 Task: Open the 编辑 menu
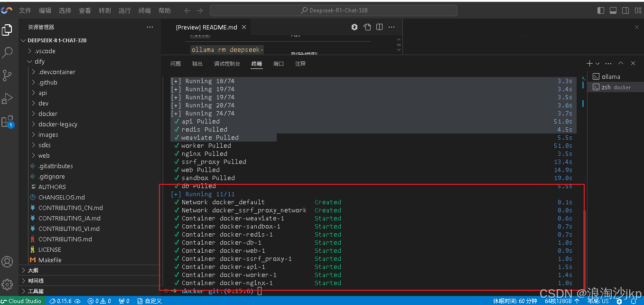tap(45, 10)
